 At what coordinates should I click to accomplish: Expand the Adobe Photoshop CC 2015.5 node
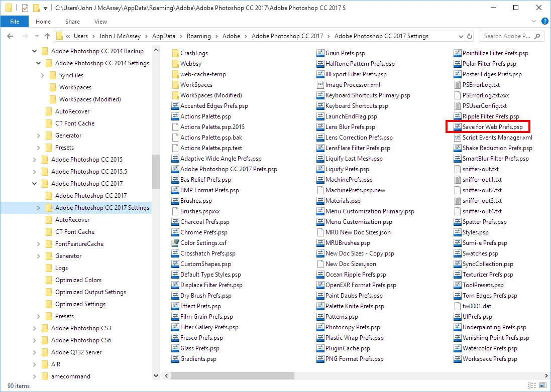(x=35, y=172)
